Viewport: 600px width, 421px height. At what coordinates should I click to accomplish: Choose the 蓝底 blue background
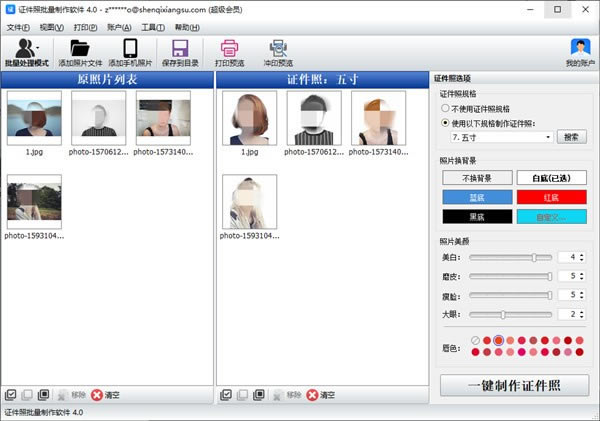click(477, 197)
